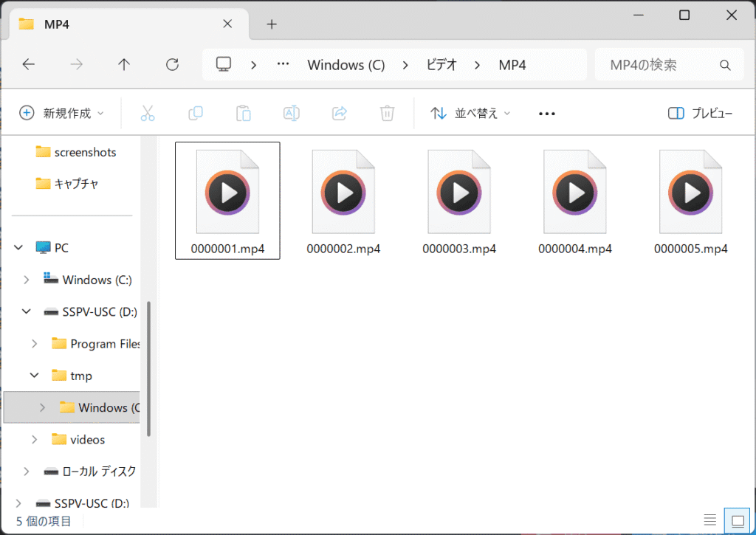
Task: Click the Cut scissors icon
Action: pos(148,113)
